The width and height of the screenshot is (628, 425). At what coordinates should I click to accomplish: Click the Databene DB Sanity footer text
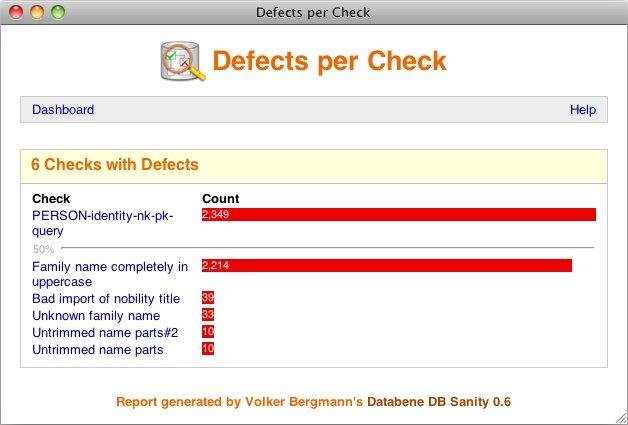[x=438, y=402]
